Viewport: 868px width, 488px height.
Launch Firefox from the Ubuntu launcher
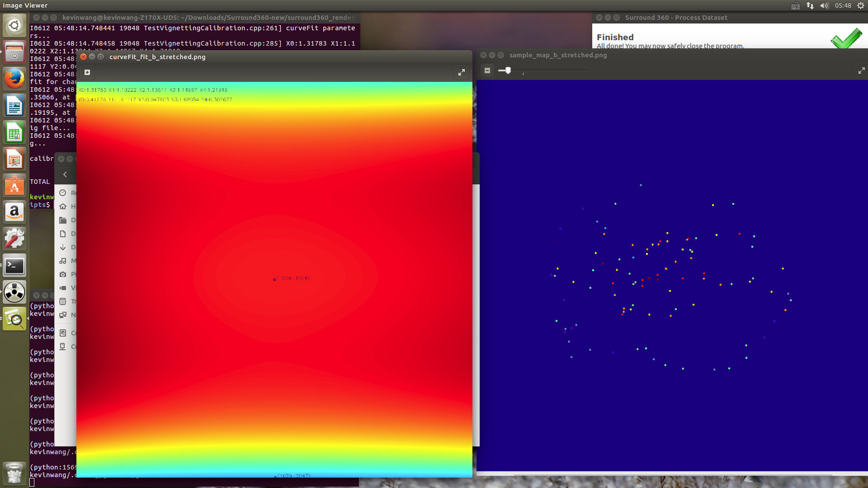tap(14, 78)
